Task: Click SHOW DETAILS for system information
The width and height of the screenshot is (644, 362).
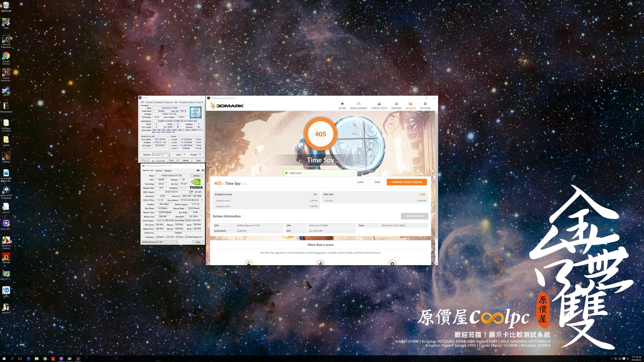Action: pyautogui.click(x=415, y=216)
